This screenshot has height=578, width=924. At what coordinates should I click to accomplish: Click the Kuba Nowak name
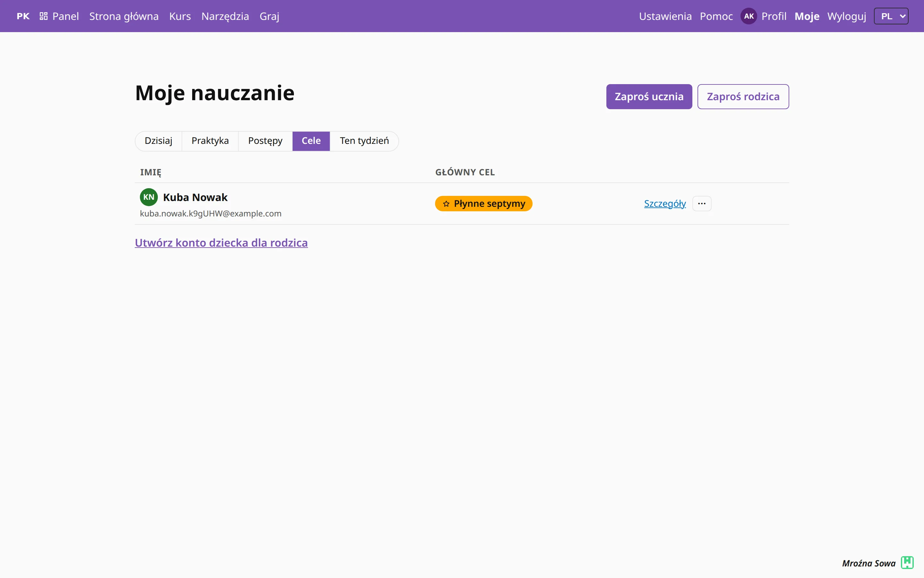coord(195,197)
